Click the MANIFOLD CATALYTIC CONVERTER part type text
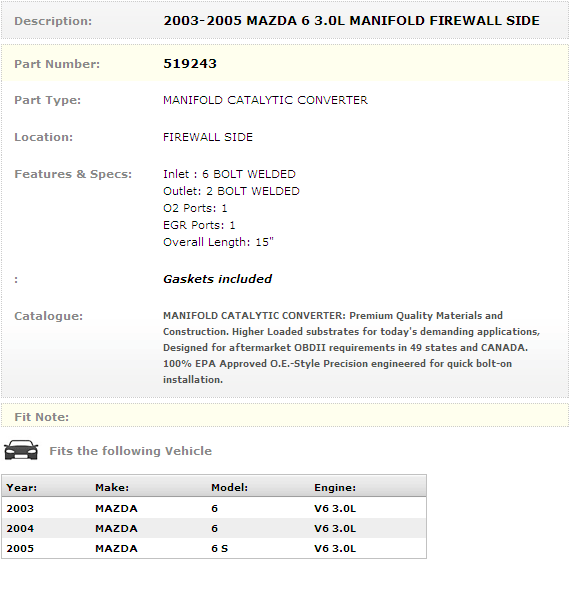The width and height of the screenshot is (570, 614). click(x=265, y=100)
